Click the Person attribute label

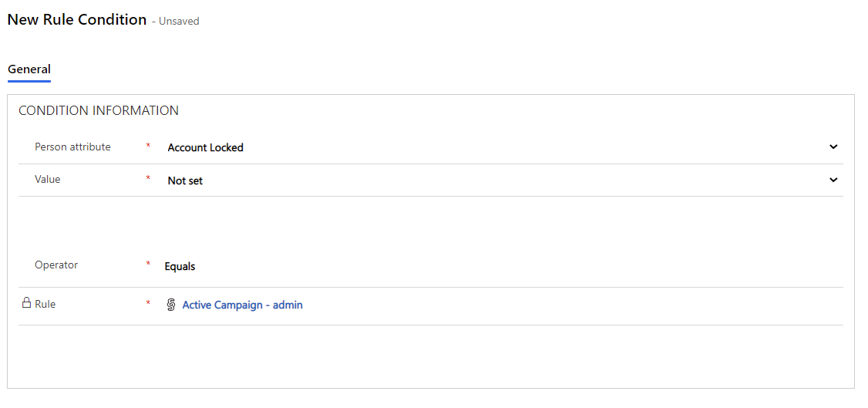pyautogui.click(x=72, y=147)
